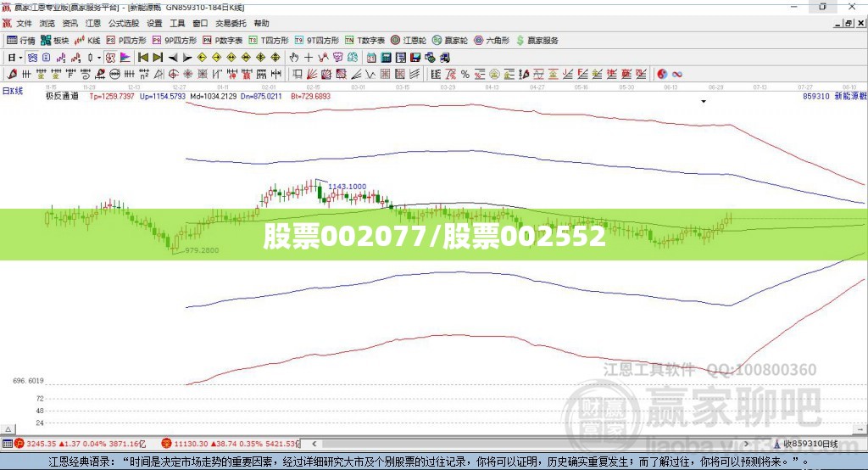Open the 赢家服务 button
The width and height of the screenshot is (868, 470).
tap(537, 41)
